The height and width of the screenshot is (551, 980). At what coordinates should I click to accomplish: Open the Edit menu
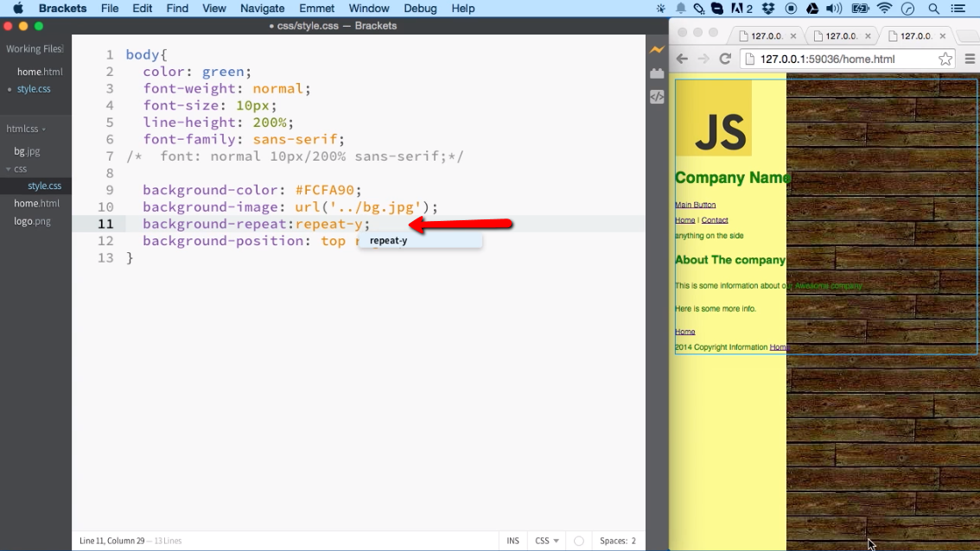tap(142, 8)
